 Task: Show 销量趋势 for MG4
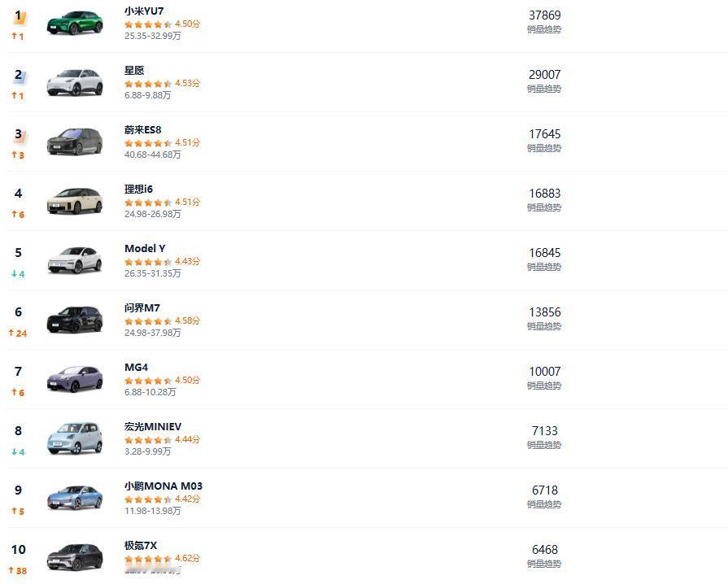tap(544, 386)
